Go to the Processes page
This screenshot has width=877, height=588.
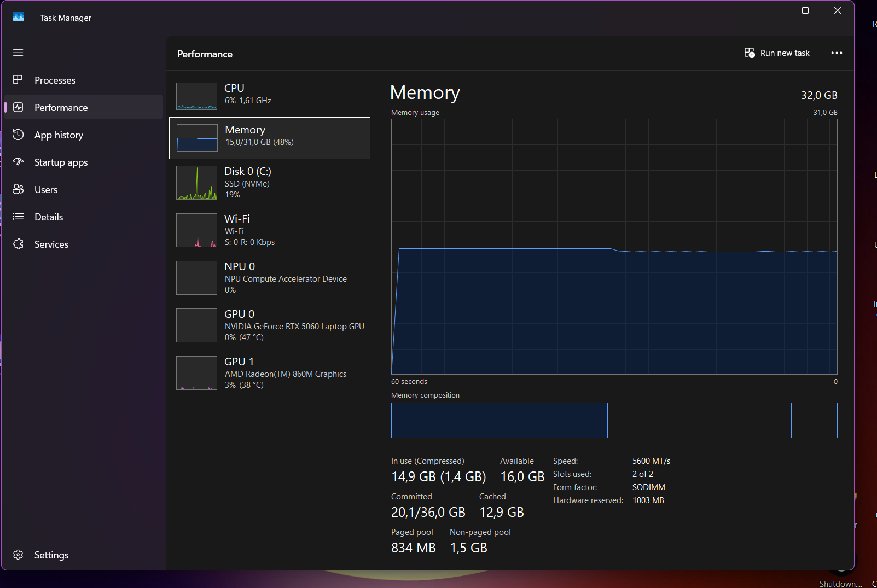coord(84,80)
